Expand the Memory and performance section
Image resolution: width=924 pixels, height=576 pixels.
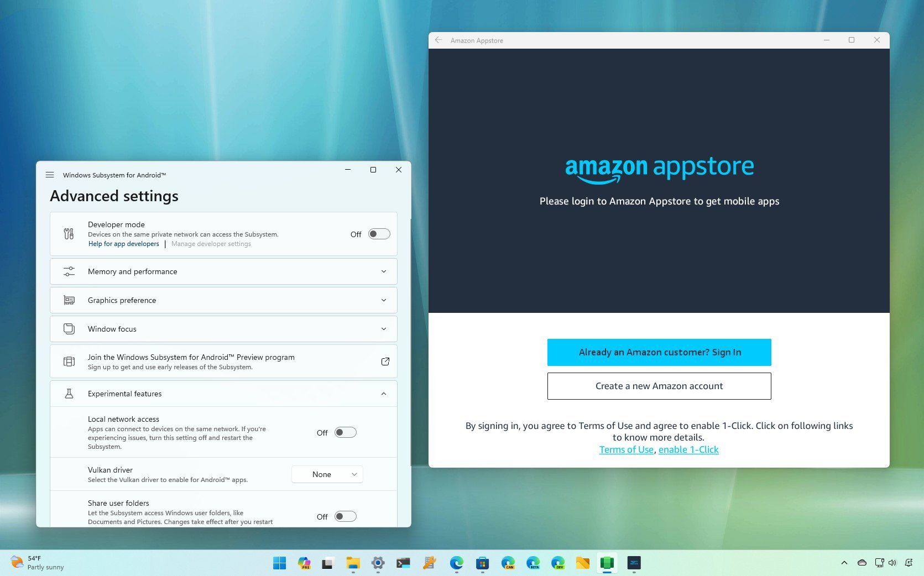coord(384,271)
